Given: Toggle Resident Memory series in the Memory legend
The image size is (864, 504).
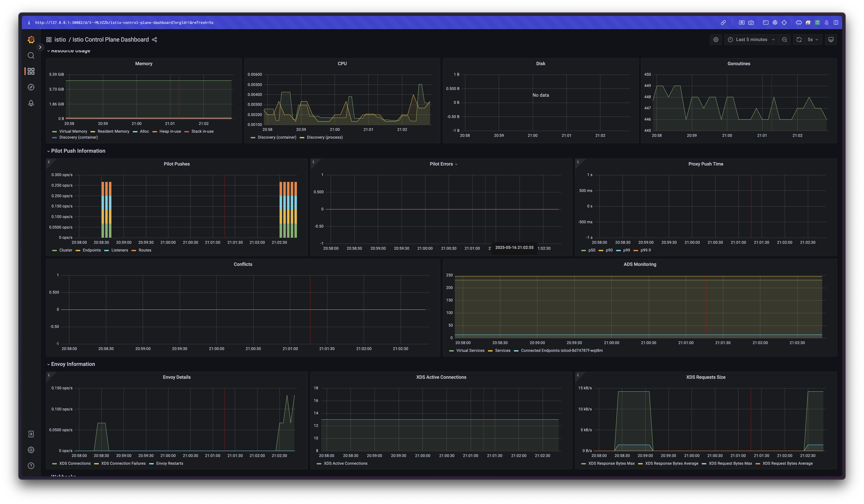Looking at the screenshot, I should [113, 132].
